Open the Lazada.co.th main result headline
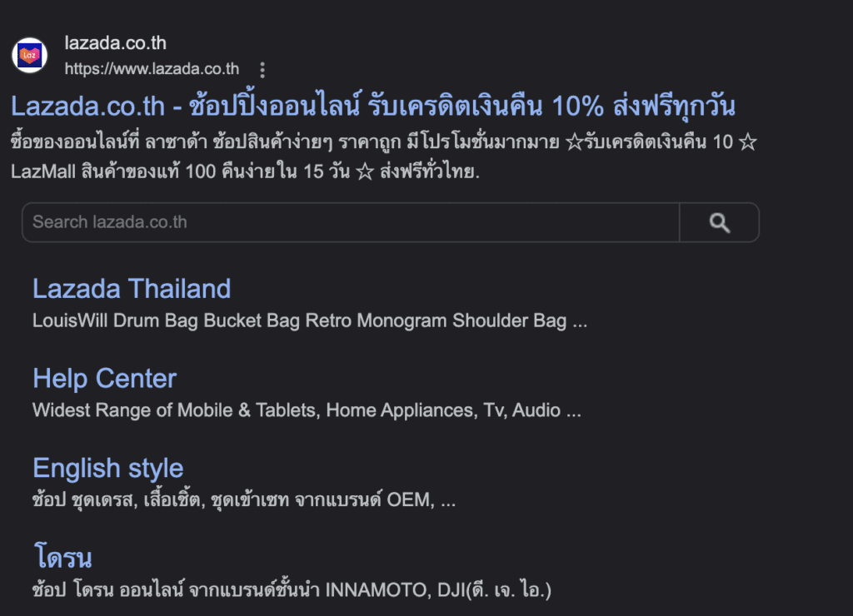Screen dimensions: 853x616 [375, 107]
